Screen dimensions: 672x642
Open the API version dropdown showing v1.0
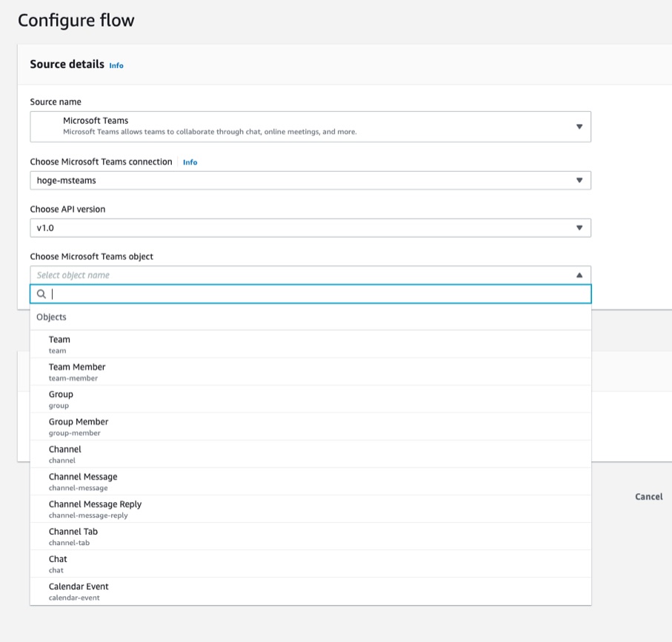tap(580, 227)
